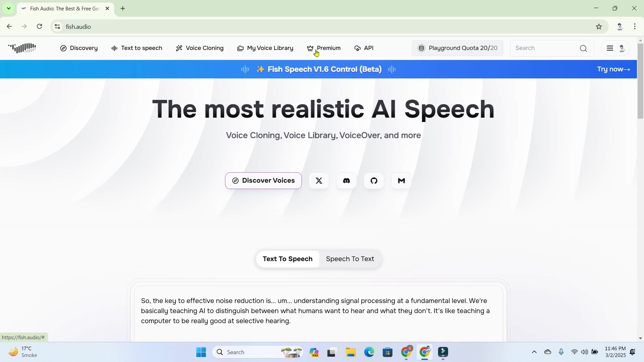Open the Task View taskbar icon

332,352
